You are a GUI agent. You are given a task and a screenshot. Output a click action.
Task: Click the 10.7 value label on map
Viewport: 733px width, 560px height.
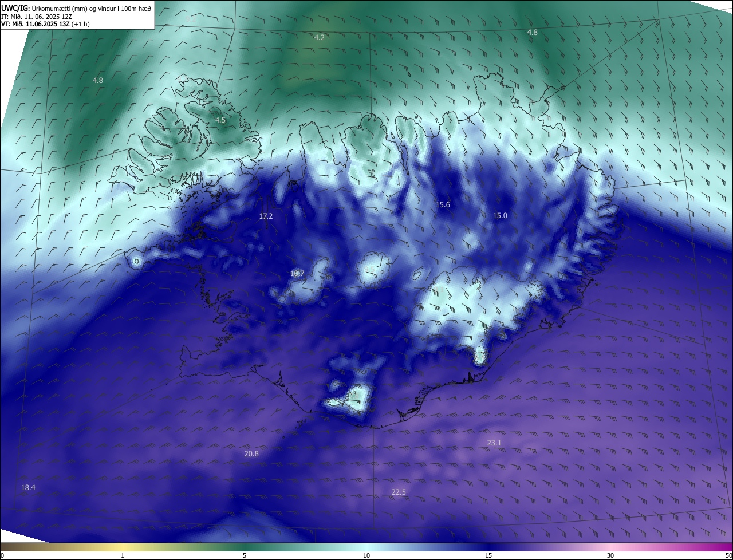point(297,274)
